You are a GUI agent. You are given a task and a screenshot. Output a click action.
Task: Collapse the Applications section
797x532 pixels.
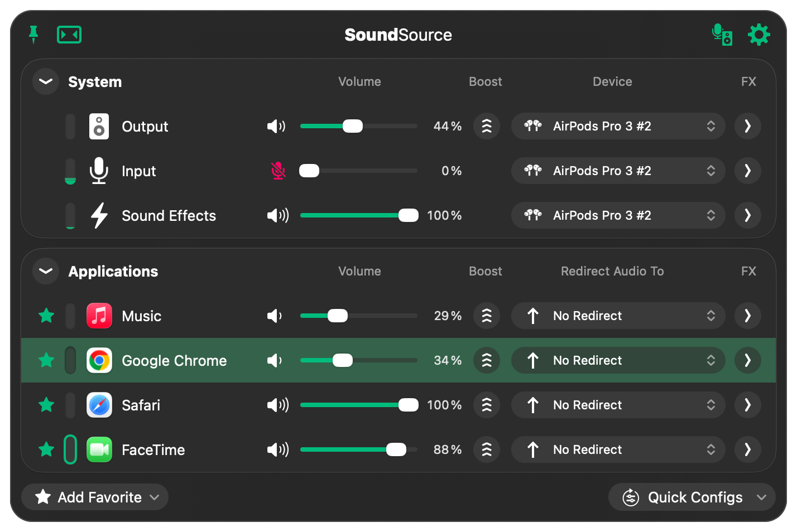coord(46,271)
